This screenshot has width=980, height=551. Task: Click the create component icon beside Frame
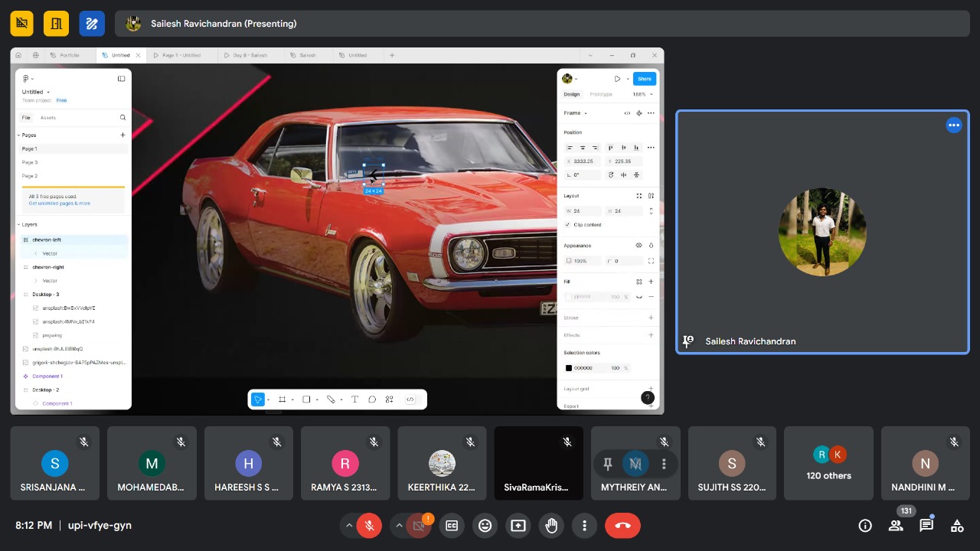(x=639, y=113)
